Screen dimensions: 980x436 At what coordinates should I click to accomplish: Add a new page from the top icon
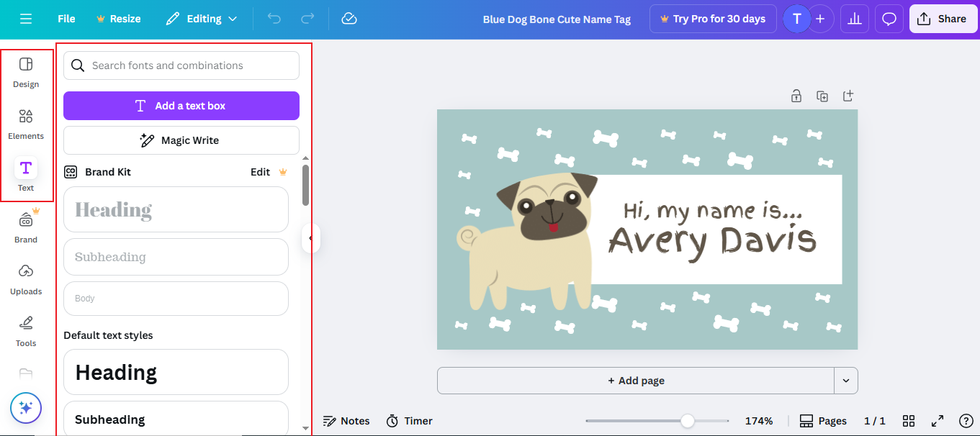(848, 96)
